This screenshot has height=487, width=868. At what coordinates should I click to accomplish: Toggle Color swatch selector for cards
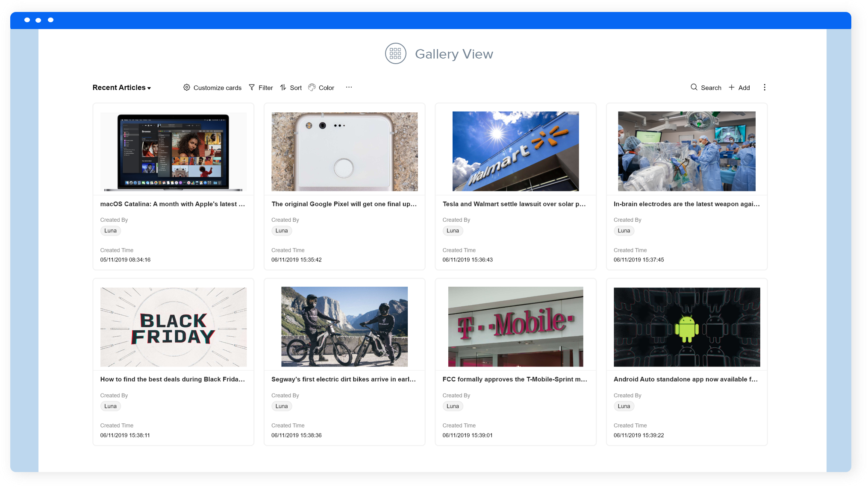[321, 88]
